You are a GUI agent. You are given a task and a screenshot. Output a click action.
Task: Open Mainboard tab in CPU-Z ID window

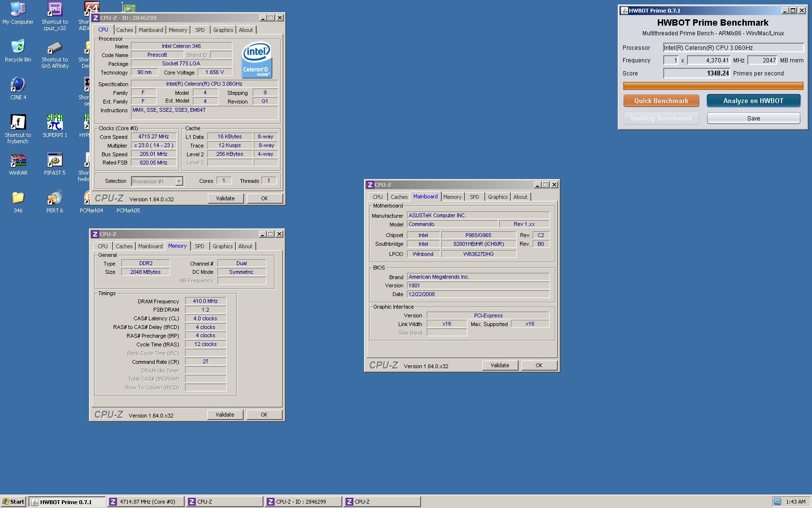click(151, 30)
